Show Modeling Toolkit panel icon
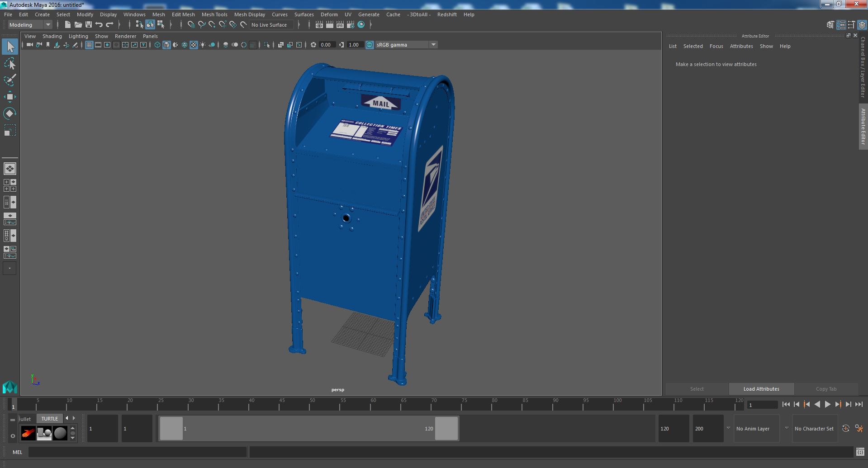This screenshot has width=868, height=468. pos(830,25)
